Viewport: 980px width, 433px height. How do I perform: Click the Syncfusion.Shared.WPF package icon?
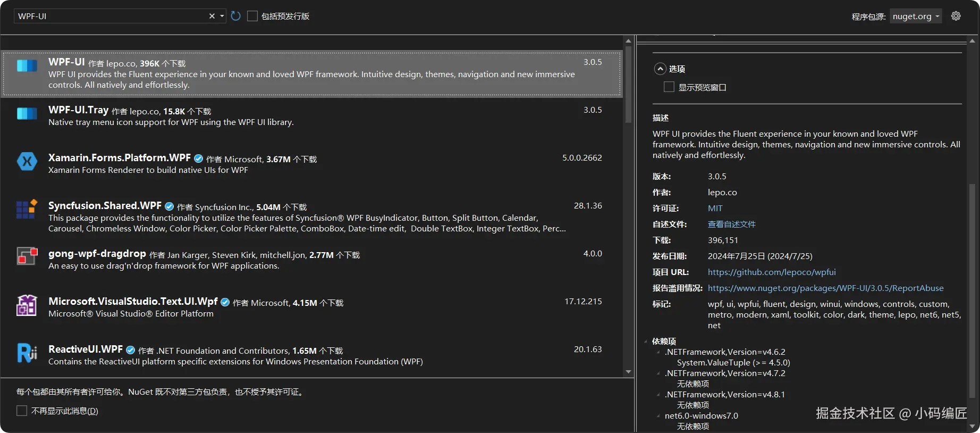tap(27, 209)
